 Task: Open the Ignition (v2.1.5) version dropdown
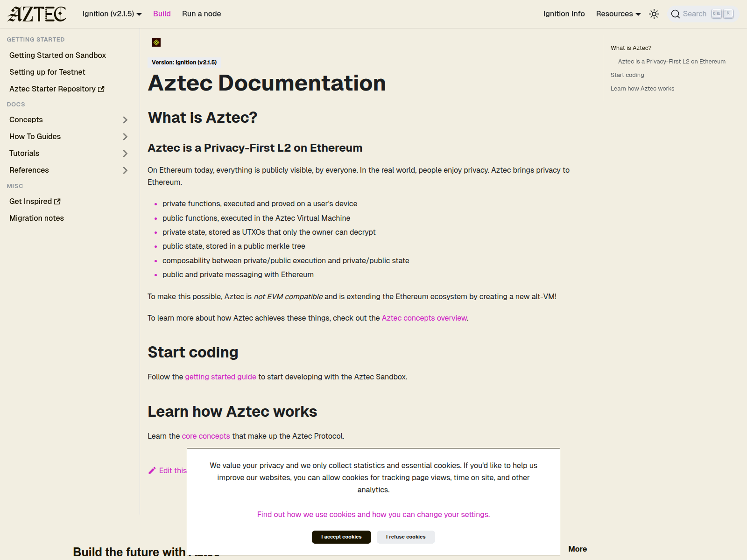point(112,14)
